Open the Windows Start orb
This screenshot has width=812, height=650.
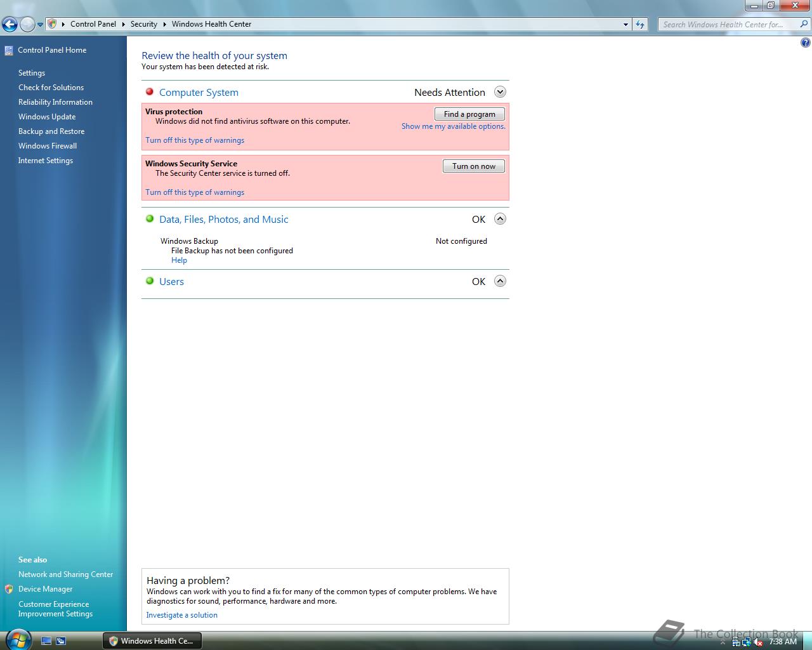17,639
